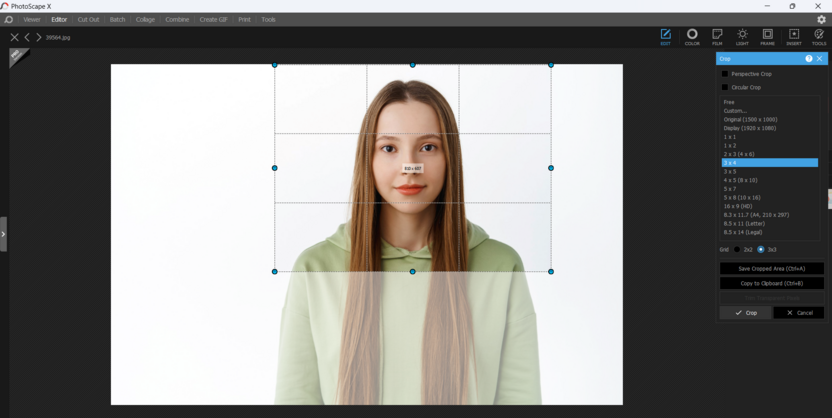Open the settings gear icon
832x418 pixels.
coord(821,20)
